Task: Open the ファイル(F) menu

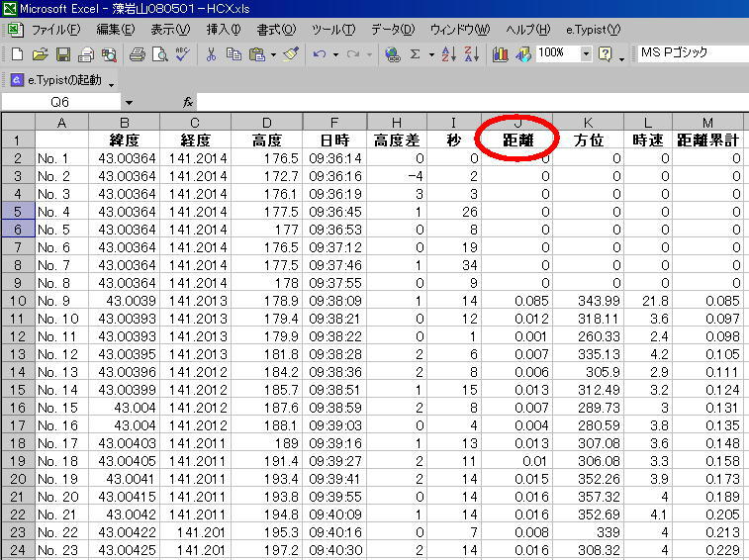Action: 53,30
